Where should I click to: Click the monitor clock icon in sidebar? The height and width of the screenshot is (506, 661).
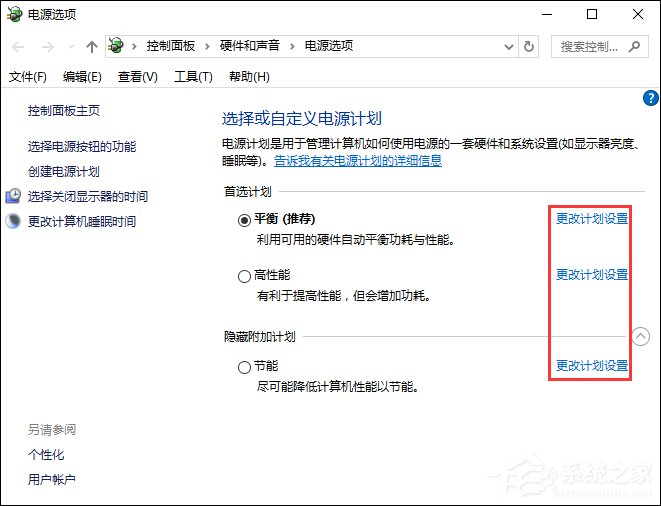(x=13, y=196)
